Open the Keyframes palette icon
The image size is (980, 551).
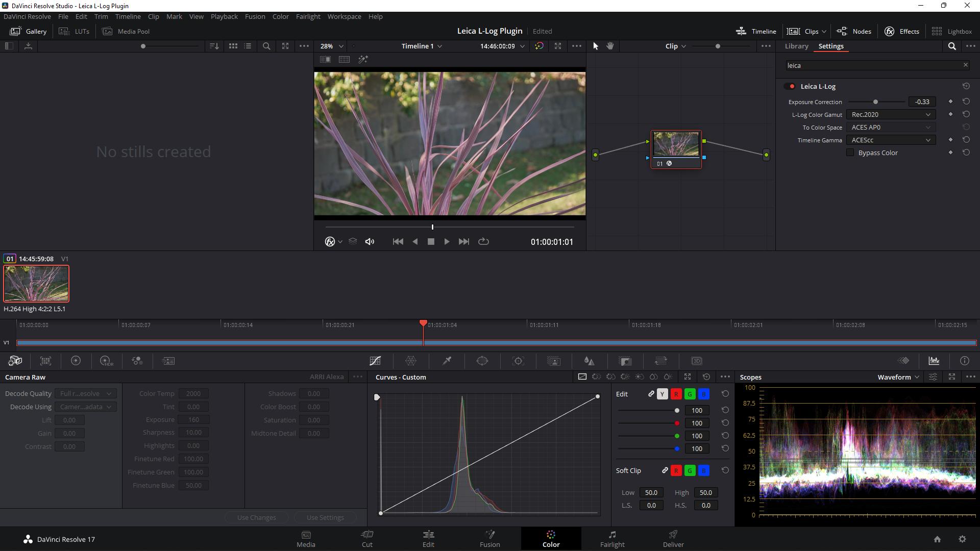pos(903,361)
